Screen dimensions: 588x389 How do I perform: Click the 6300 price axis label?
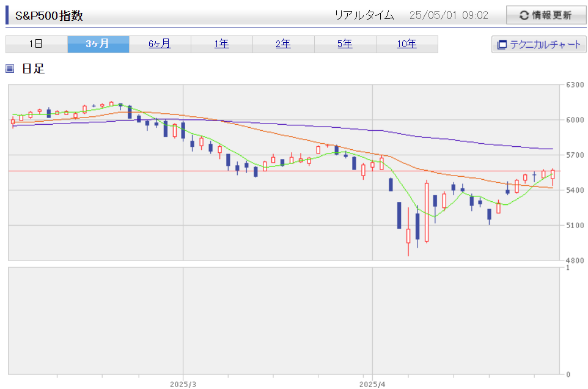[x=575, y=85]
